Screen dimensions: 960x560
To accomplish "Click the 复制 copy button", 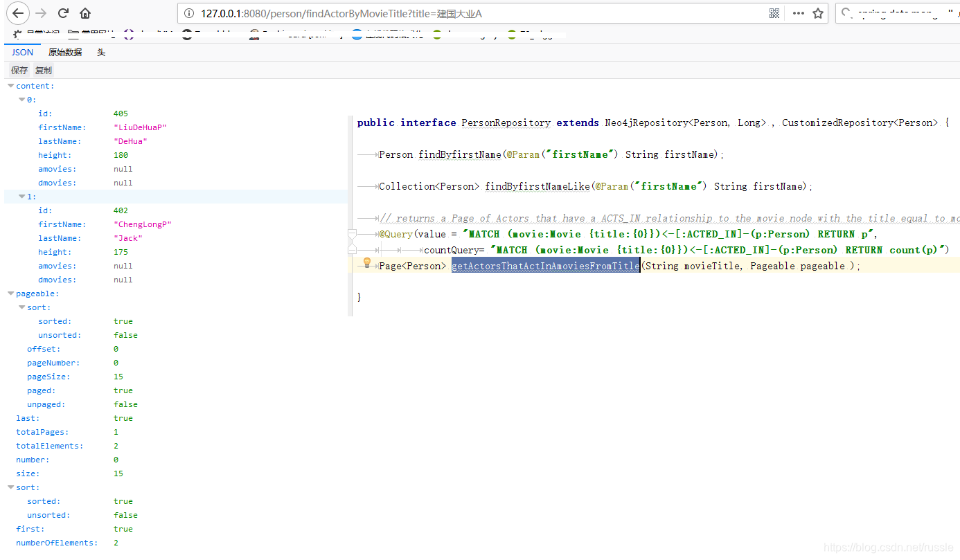I will point(43,70).
